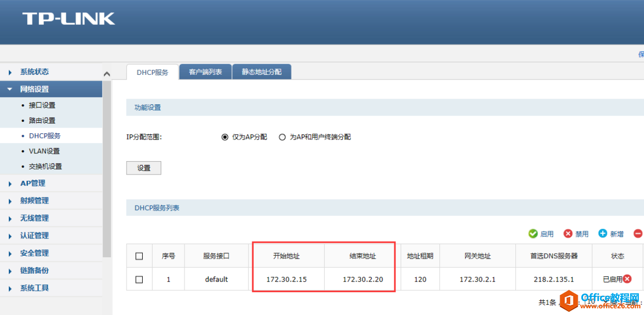Click the 服务接口 column header
Image resolution: width=644 pixels, height=315 pixels.
point(216,256)
